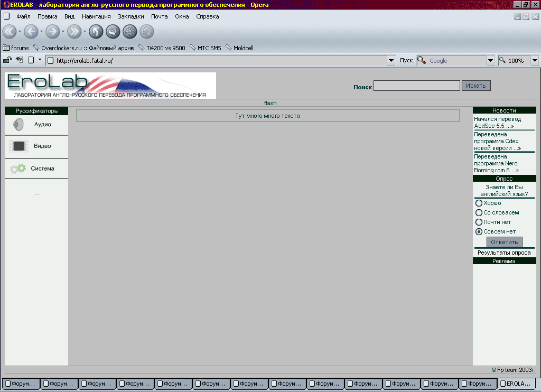Select the Почти нет radio option

tap(479, 222)
